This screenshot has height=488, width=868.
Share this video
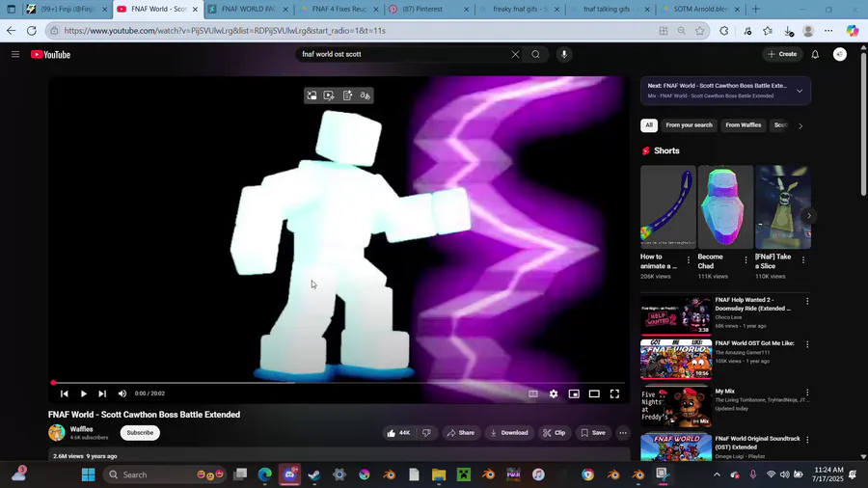(x=461, y=433)
